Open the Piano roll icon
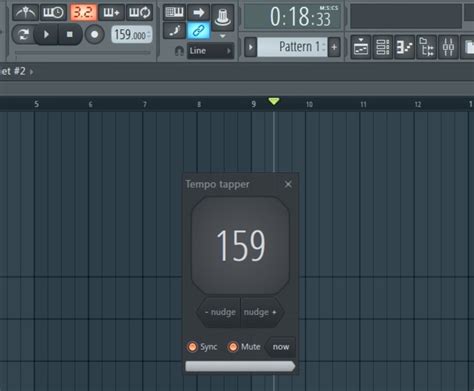Image resolution: width=474 pixels, height=391 pixels. tap(404, 47)
